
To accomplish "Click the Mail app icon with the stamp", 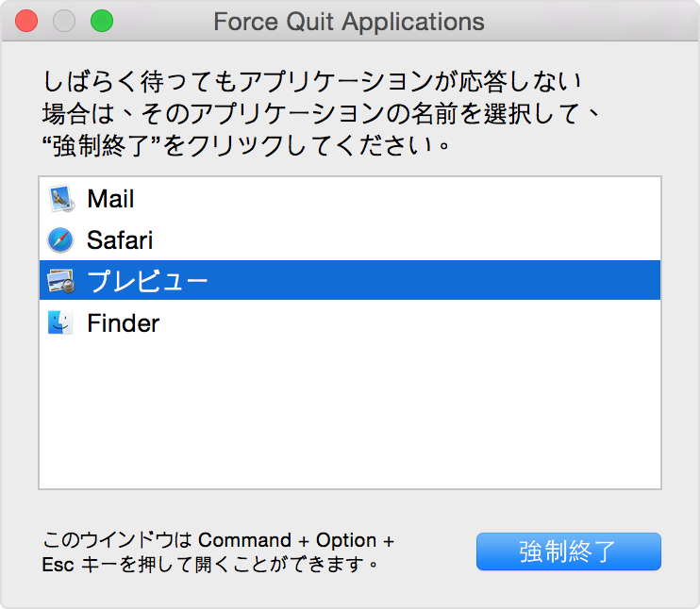I will pos(60,199).
